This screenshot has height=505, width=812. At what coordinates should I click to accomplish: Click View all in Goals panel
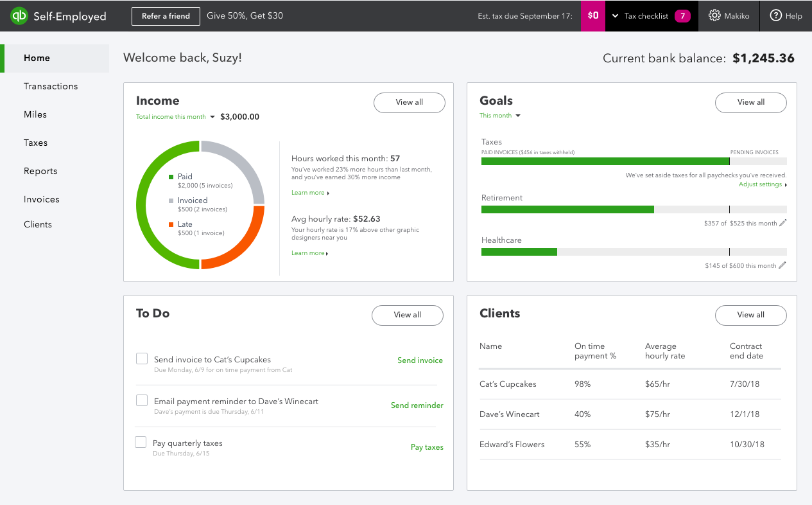coord(751,102)
